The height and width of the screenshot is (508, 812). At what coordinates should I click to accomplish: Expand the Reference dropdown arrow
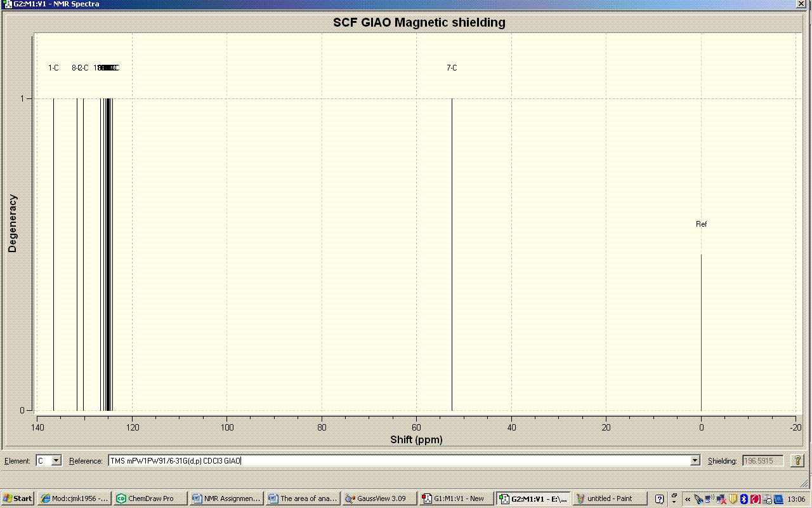tap(695, 461)
